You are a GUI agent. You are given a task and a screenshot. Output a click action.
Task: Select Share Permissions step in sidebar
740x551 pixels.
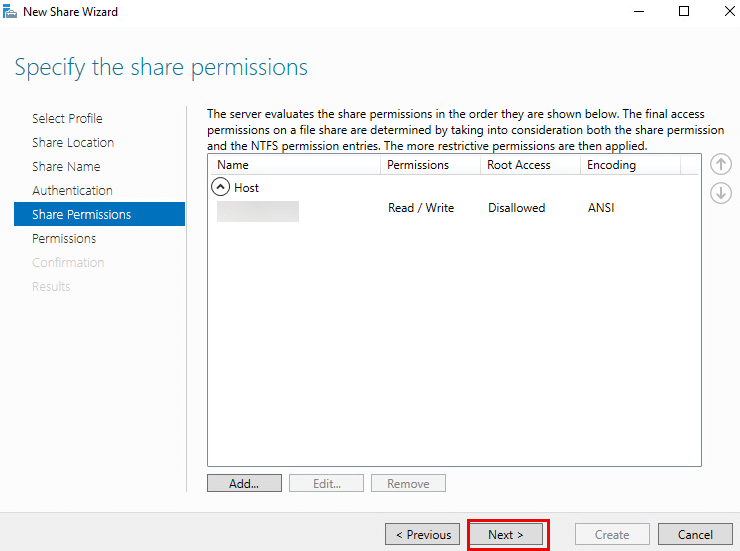pos(81,214)
